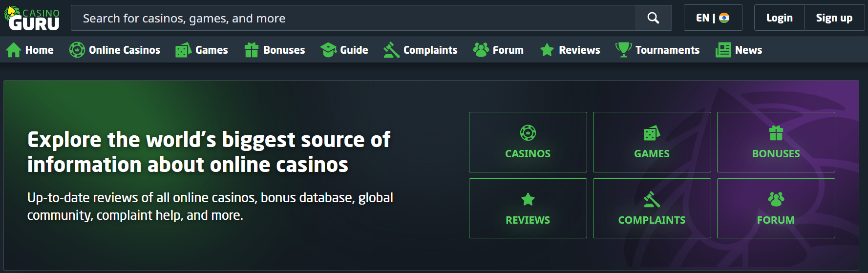Click the India flag icon
Image resolution: width=868 pixels, height=273 pixels.
point(724,18)
